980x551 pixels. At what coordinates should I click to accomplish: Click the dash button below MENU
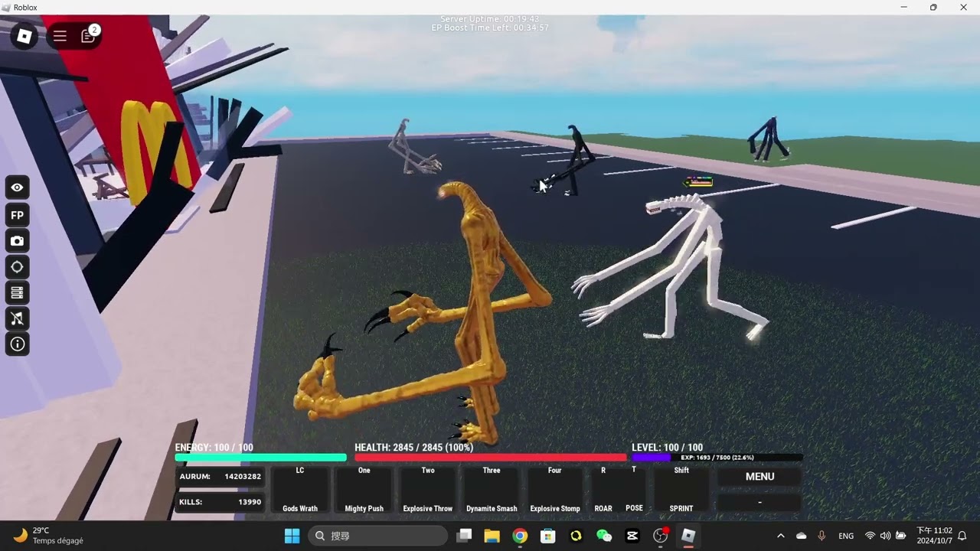click(759, 503)
